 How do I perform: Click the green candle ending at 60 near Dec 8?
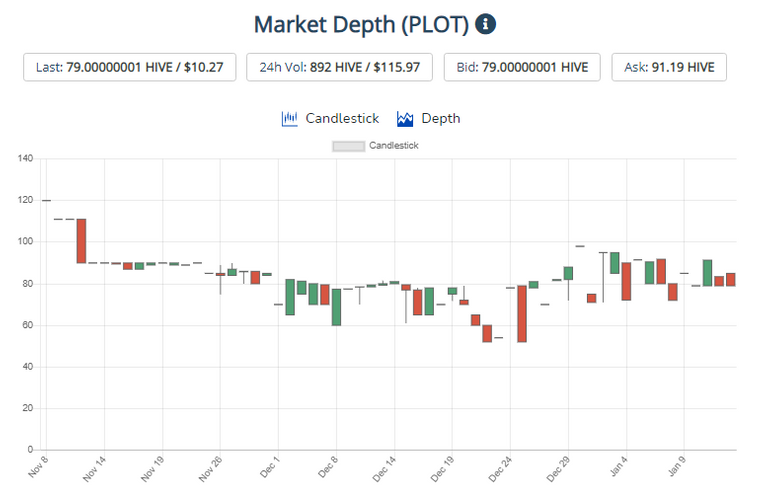pyautogui.click(x=336, y=307)
